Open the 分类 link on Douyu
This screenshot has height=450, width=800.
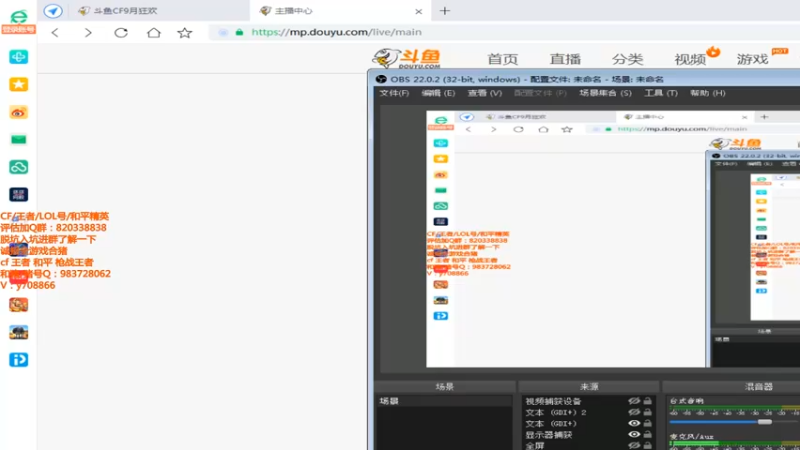coord(628,59)
